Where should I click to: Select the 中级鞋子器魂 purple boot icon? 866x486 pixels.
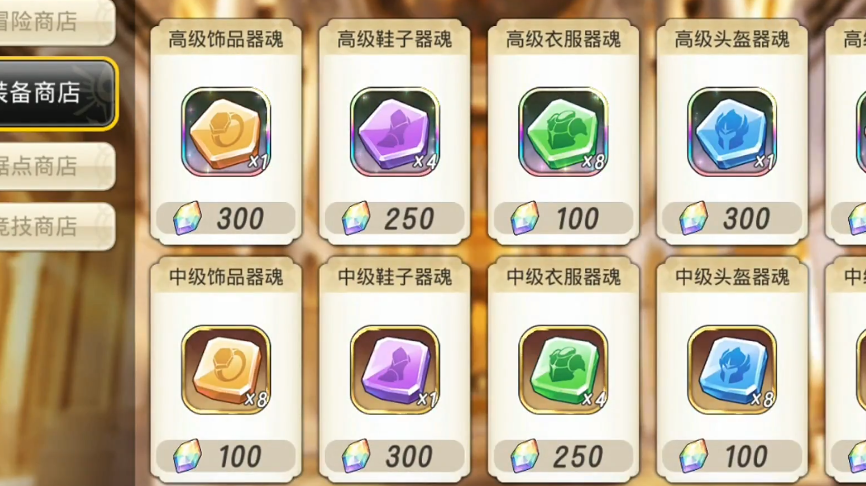pyautogui.click(x=395, y=369)
